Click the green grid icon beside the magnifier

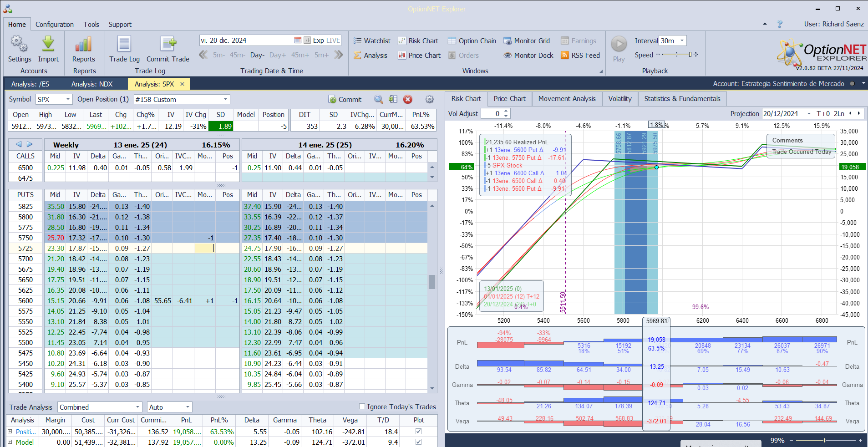(x=393, y=99)
